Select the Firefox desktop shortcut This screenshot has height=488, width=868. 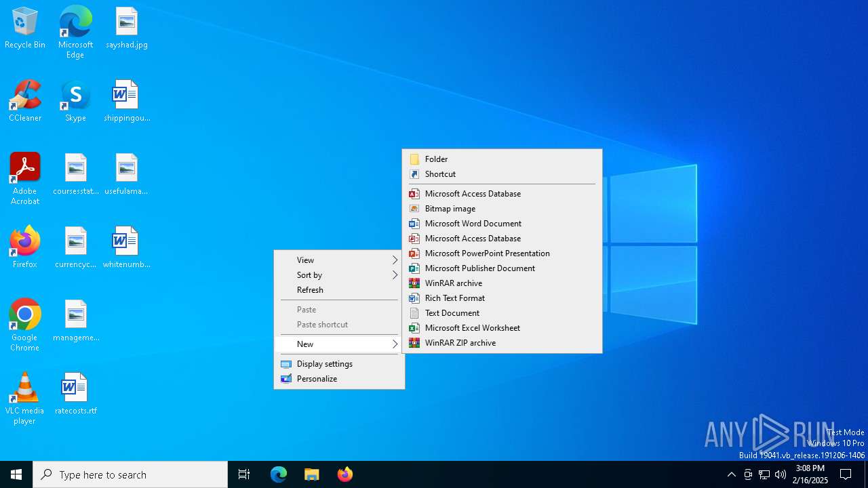pos(25,248)
